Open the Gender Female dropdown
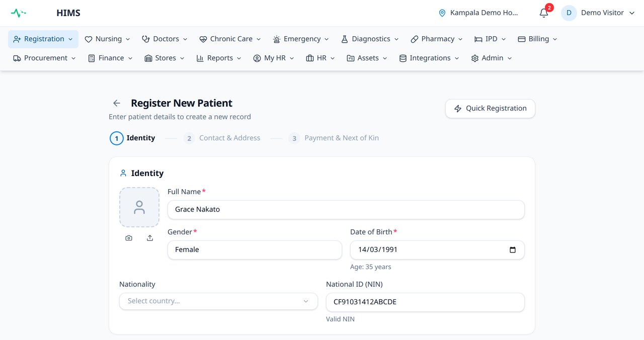 (255, 250)
